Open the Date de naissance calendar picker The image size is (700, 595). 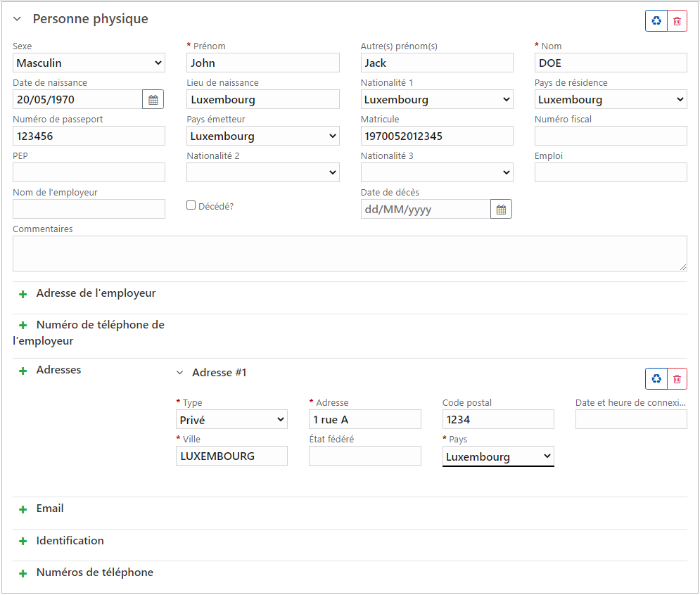153,100
